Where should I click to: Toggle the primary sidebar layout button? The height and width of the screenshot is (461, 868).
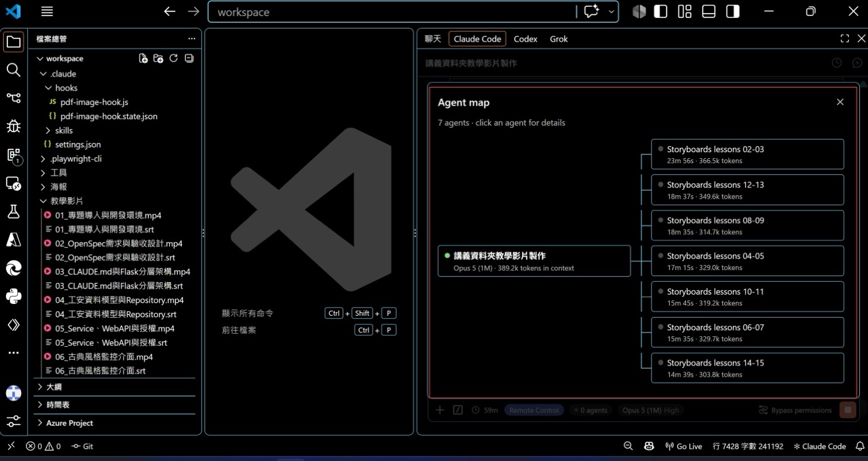point(661,12)
